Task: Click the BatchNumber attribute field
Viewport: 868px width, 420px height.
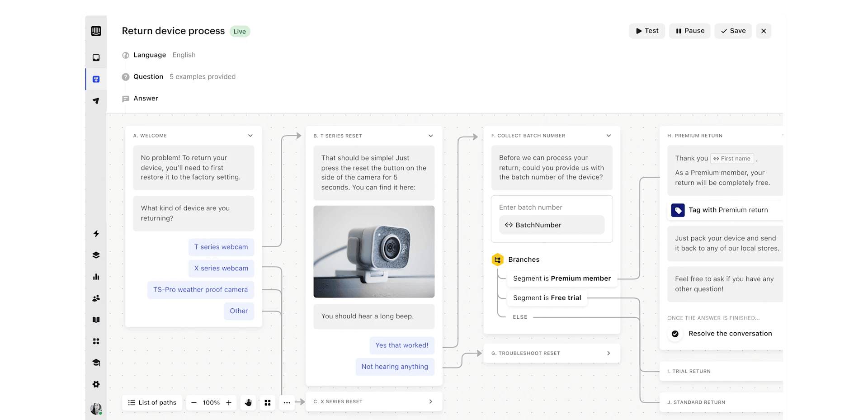Action: pyautogui.click(x=552, y=225)
